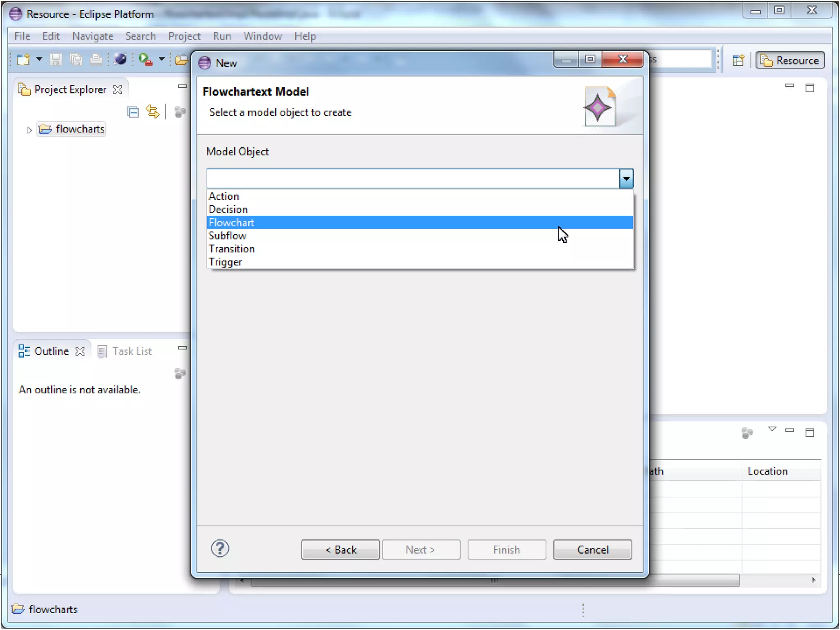Click the Model Object text field
Image resolution: width=840 pixels, height=630 pixels.
point(412,179)
